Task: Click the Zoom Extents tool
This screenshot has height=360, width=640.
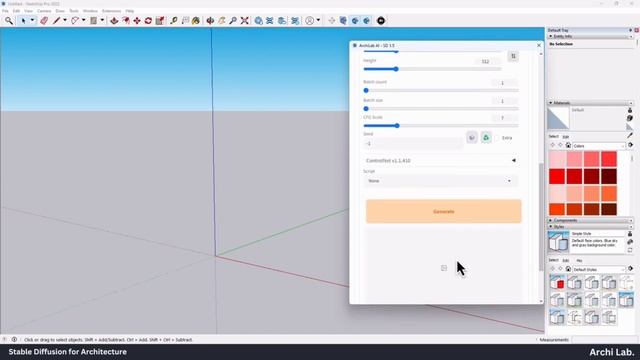Action: pyautogui.click(x=244, y=20)
